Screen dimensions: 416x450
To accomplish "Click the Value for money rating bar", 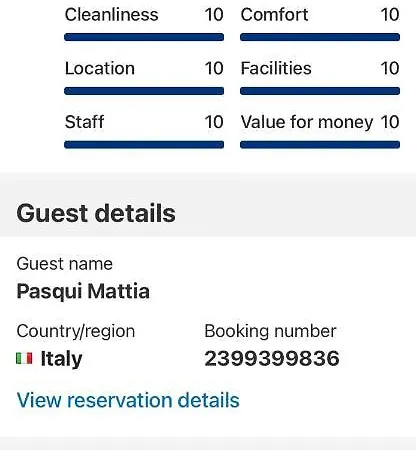I will point(320,144).
